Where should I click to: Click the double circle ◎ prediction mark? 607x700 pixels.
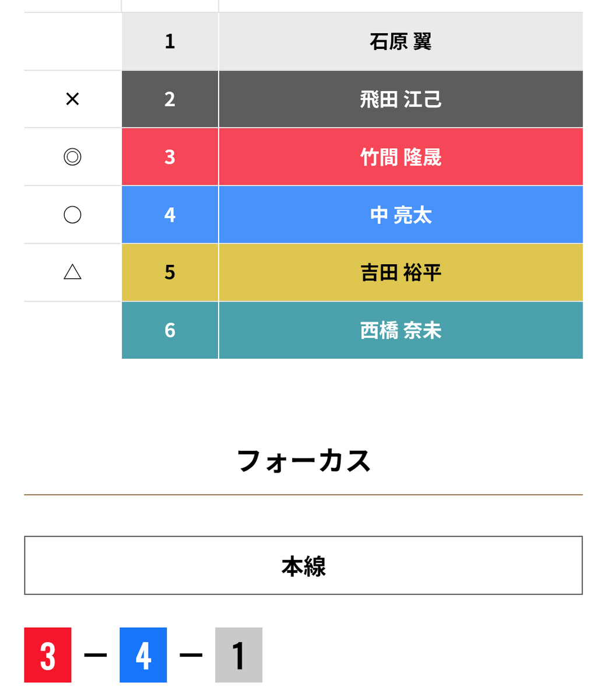(72, 157)
